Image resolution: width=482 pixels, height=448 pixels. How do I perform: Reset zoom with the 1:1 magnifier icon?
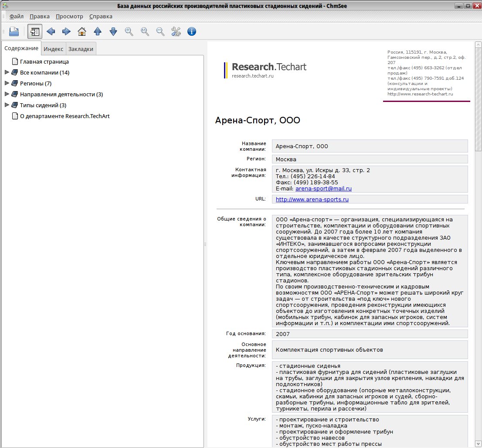click(145, 31)
